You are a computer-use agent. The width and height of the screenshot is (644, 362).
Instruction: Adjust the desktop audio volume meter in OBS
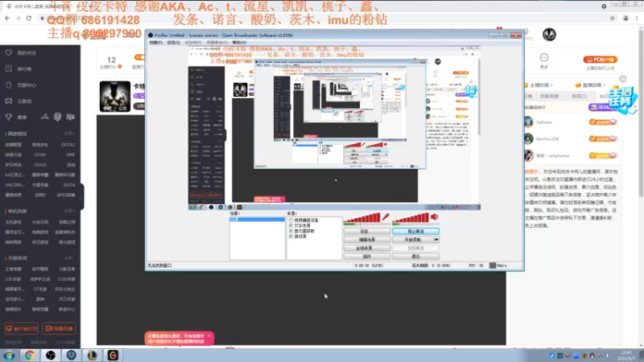point(411,218)
